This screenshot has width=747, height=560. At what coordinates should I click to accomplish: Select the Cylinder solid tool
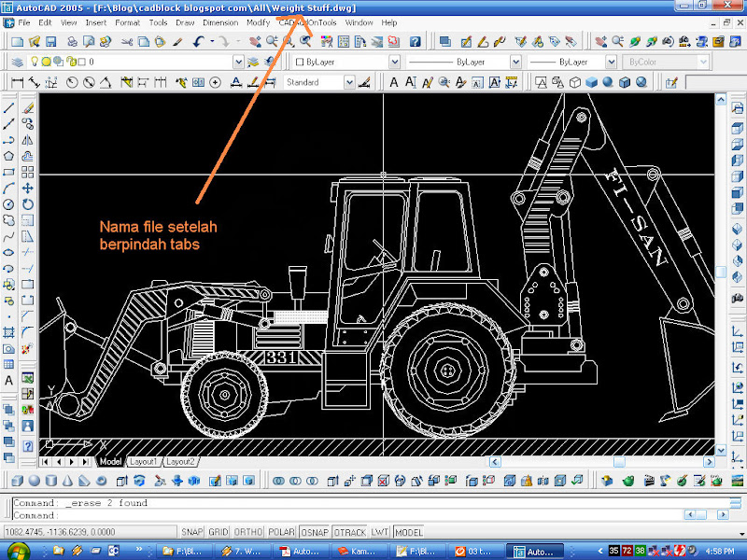51,481
